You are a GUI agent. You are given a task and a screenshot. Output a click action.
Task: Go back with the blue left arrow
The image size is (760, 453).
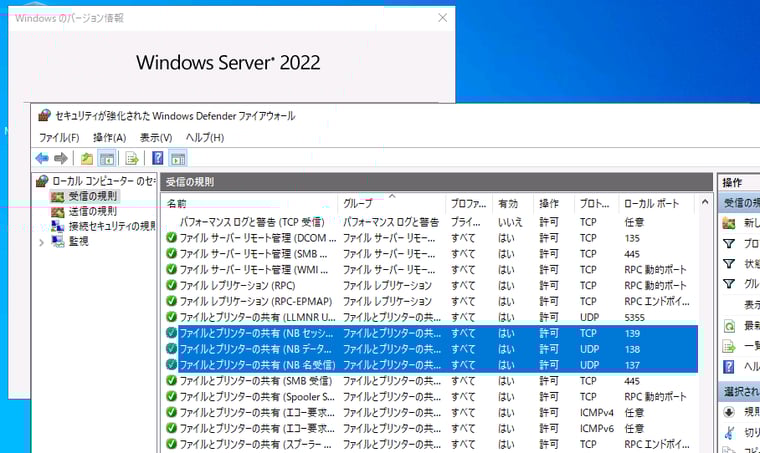point(42,158)
